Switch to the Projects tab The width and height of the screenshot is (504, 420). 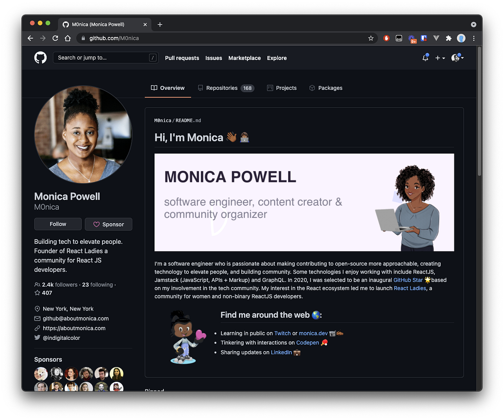[282, 88]
